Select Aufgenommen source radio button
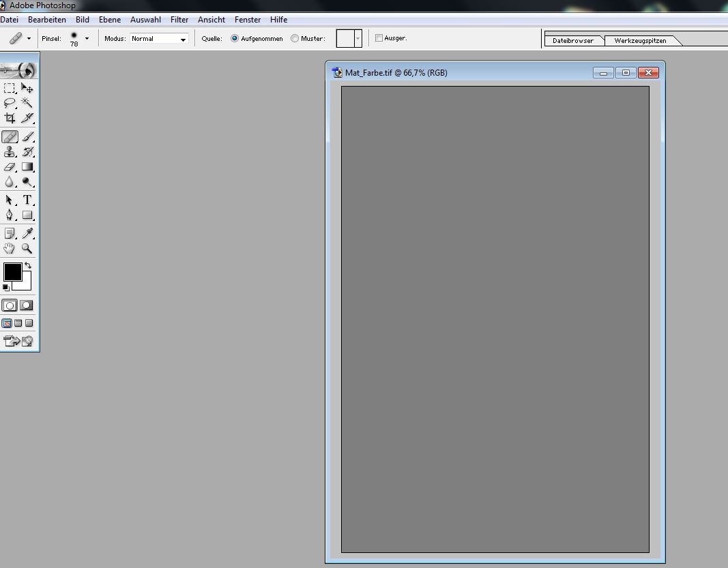Image resolution: width=728 pixels, height=568 pixels. pos(235,38)
